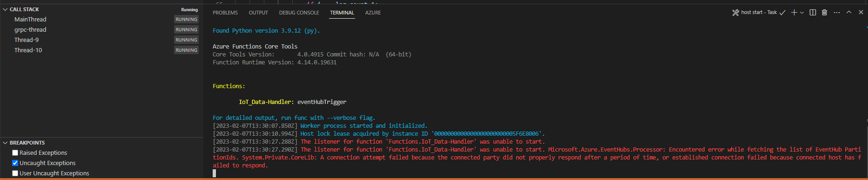
Task: Open the terminal more actions ellipsis
Action: coord(837,13)
